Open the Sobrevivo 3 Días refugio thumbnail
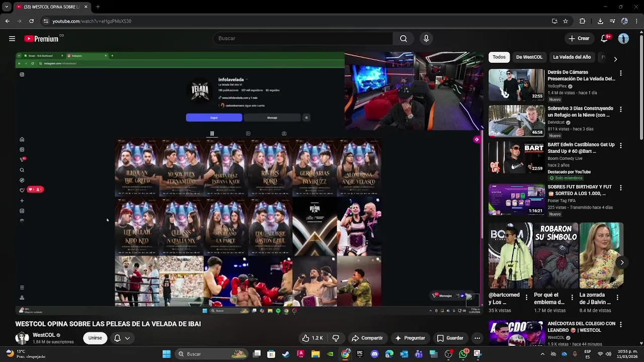The image size is (644, 362). (516, 121)
